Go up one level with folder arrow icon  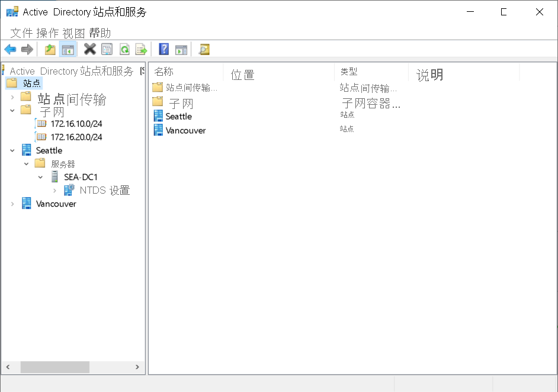point(50,50)
